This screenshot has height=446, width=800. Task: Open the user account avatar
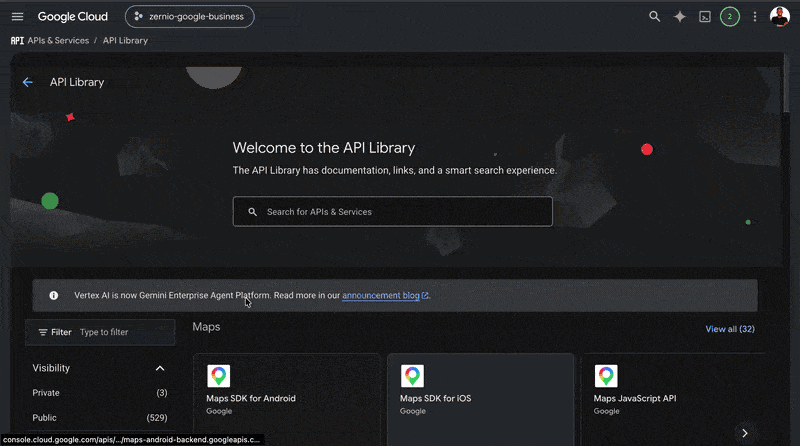[780, 17]
